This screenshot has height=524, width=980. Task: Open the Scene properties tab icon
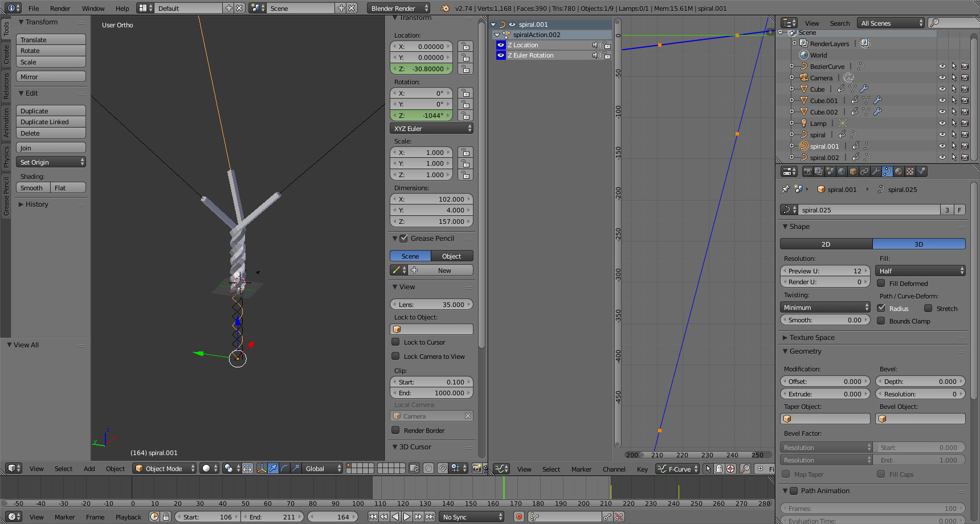pos(830,171)
